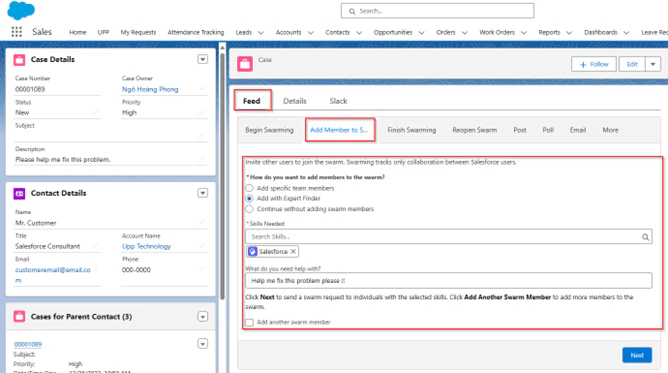Open UPP in navigation bar
The image size is (668, 373).
tap(103, 32)
